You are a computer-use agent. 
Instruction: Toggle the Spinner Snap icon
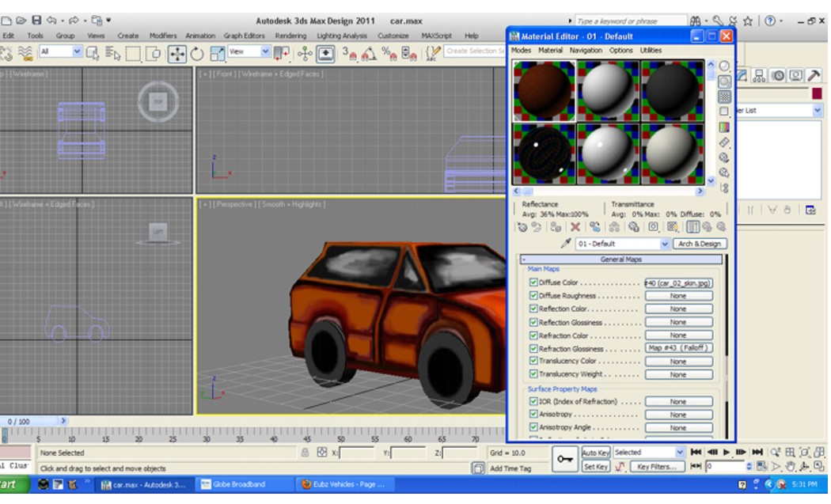pyautogui.click(x=409, y=54)
